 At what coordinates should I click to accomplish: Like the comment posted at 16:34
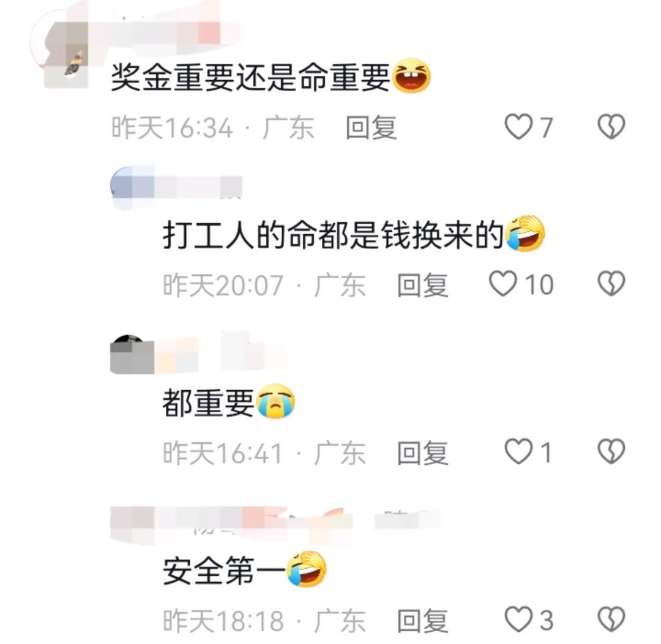[518, 127]
